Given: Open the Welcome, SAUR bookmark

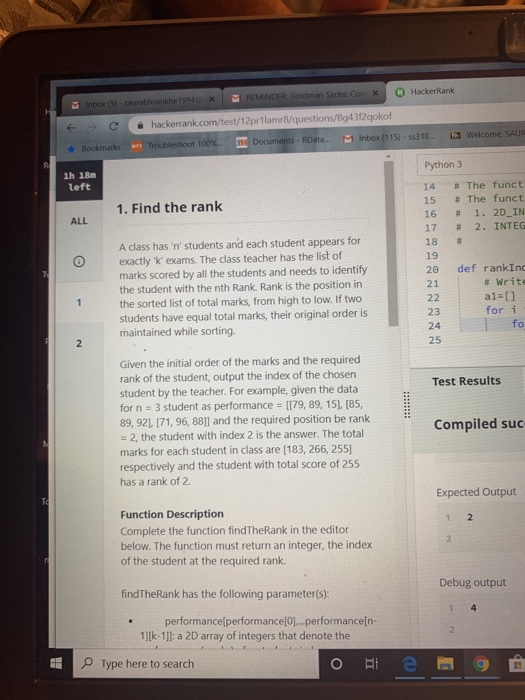Looking at the screenshot, I should [488, 134].
